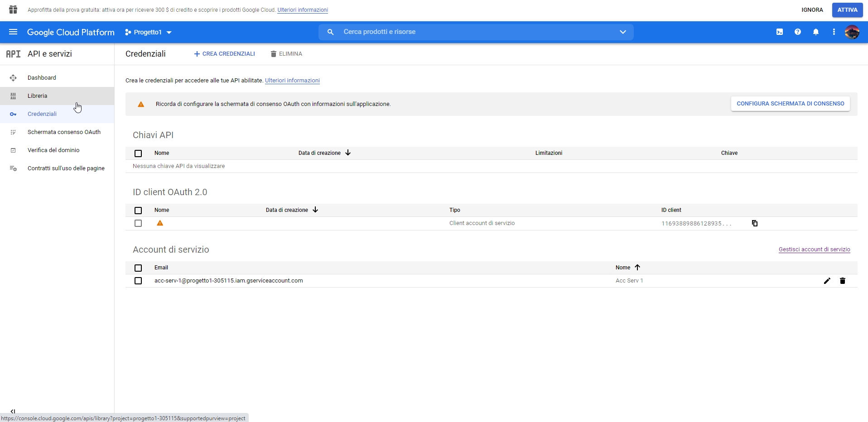The image size is (868, 422).
Task: Check the acc-serv-1 service account checkbox
Action: [x=138, y=281]
